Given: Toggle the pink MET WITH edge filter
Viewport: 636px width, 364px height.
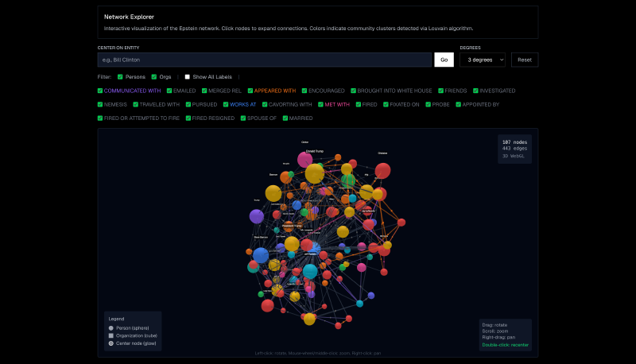Looking at the screenshot, I should [x=320, y=104].
